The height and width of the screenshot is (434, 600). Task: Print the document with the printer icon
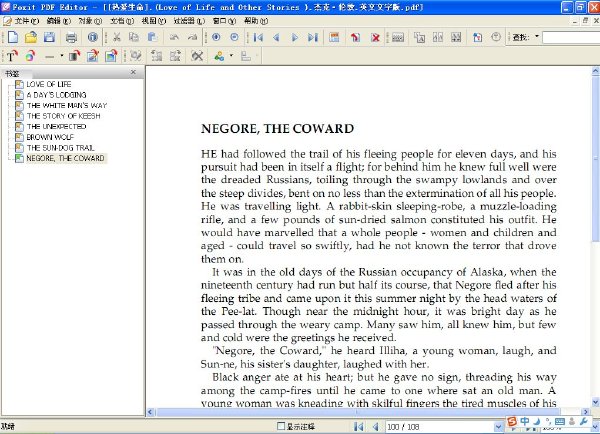coord(71,37)
